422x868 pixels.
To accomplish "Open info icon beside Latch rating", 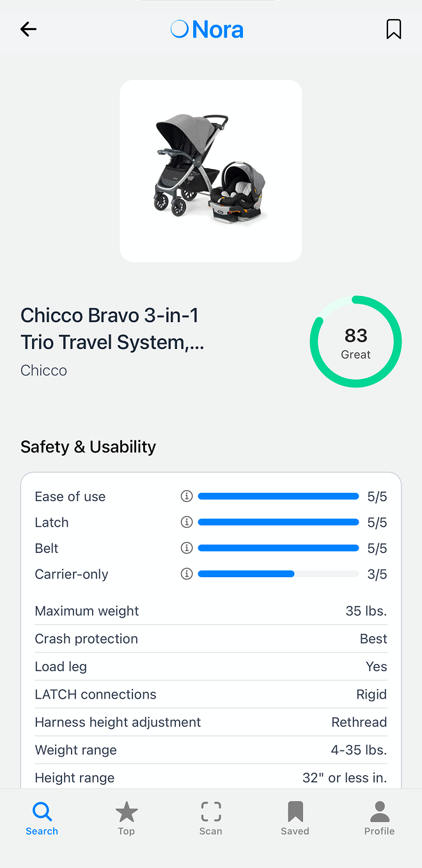I will coord(187,522).
